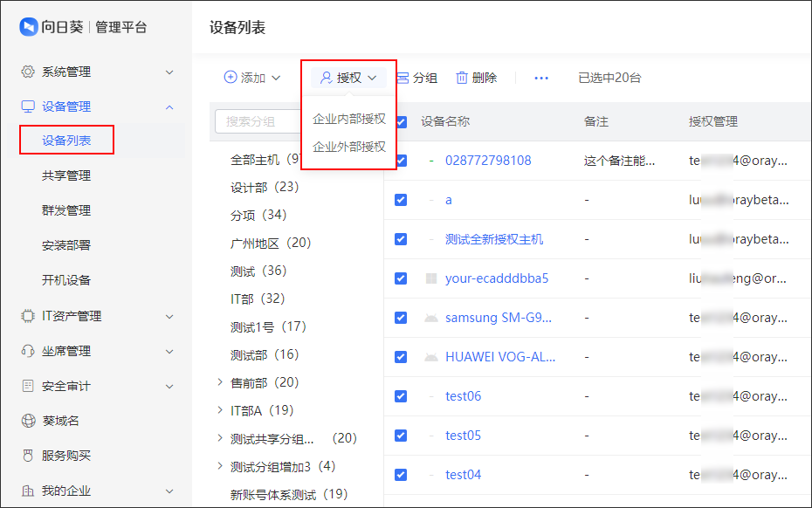Uncheck the checkbox for 测试全新授权主机
Screen dimensions: 812x508
pyautogui.click(x=401, y=239)
